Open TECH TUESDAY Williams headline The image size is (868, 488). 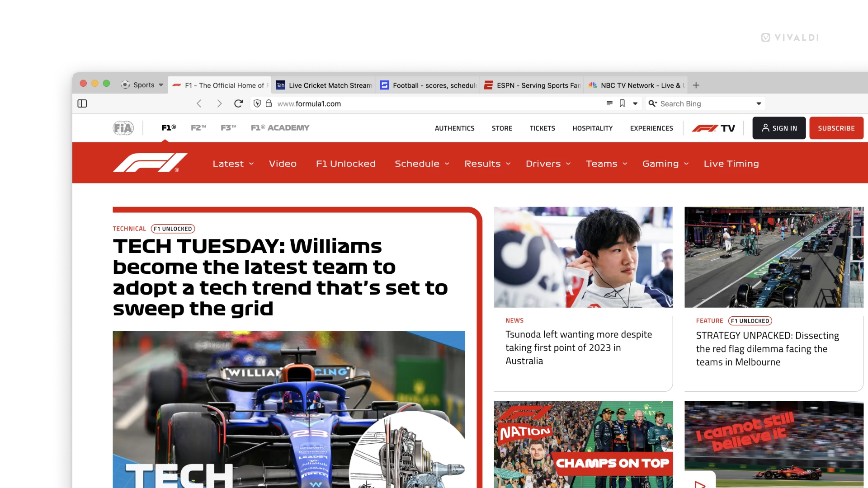(x=280, y=277)
